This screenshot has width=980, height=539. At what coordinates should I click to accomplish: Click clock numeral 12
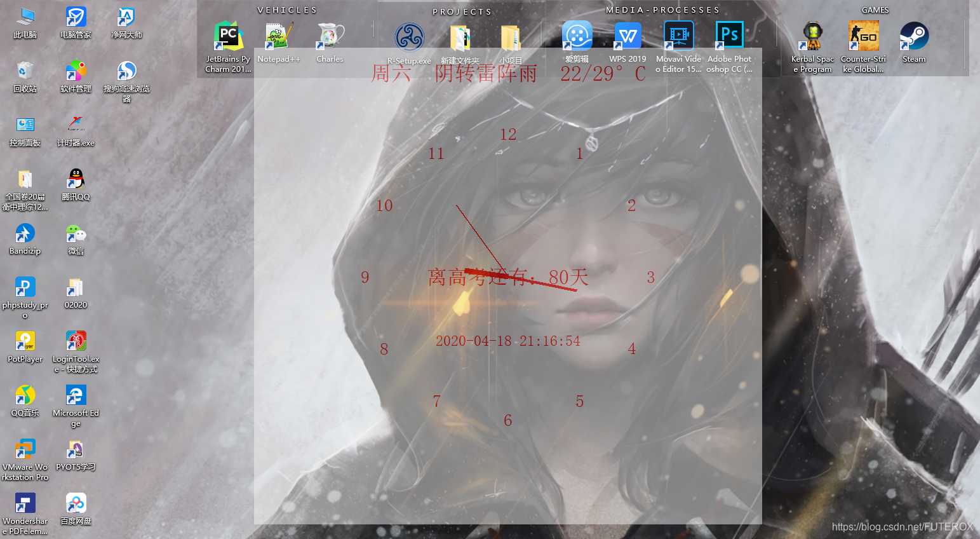point(508,135)
